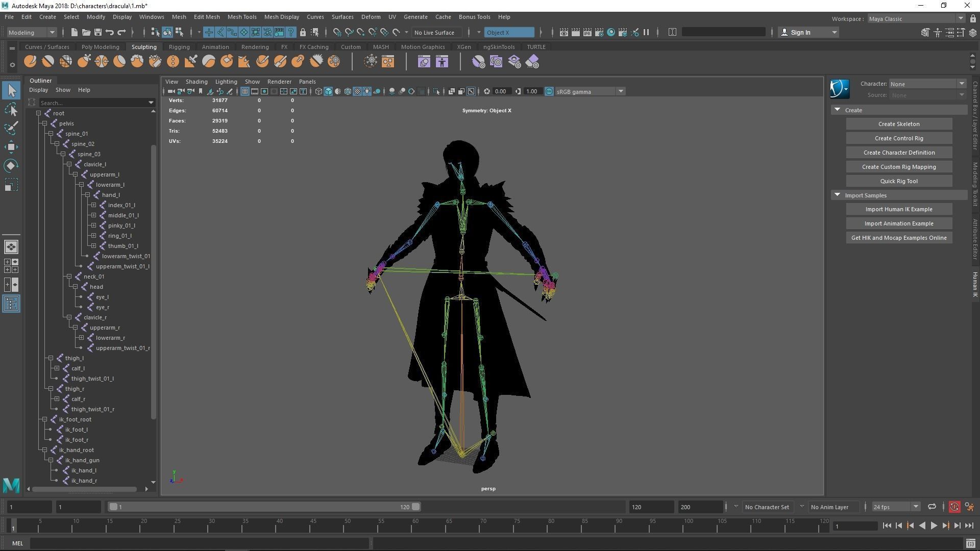This screenshot has width=980, height=551.
Task: Activate the Lasso select tool
Action: [11, 109]
